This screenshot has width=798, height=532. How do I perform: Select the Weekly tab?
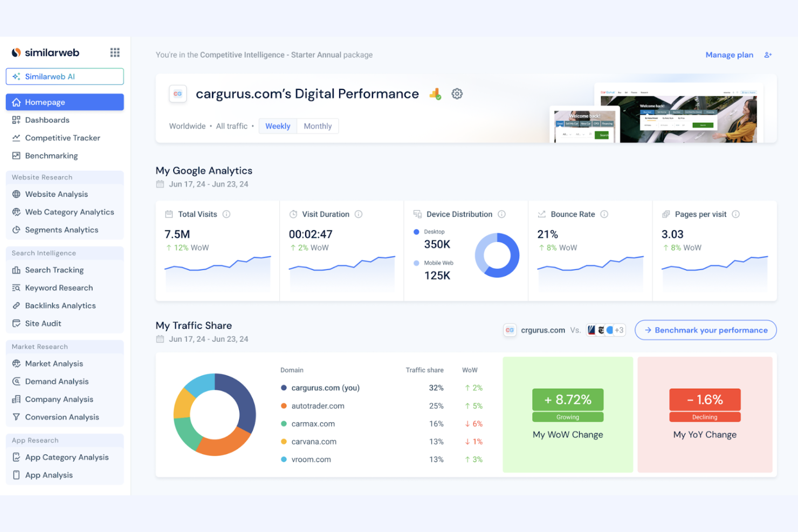[278, 126]
